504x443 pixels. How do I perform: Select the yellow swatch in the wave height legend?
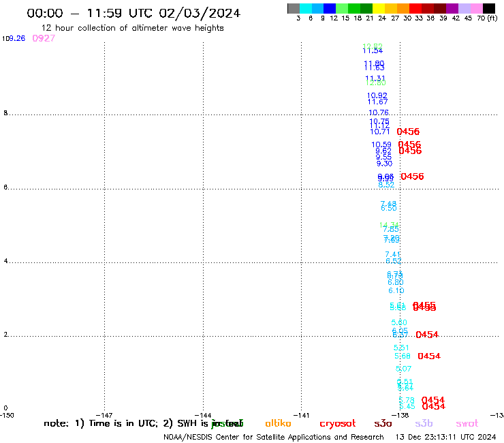[379, 8]
